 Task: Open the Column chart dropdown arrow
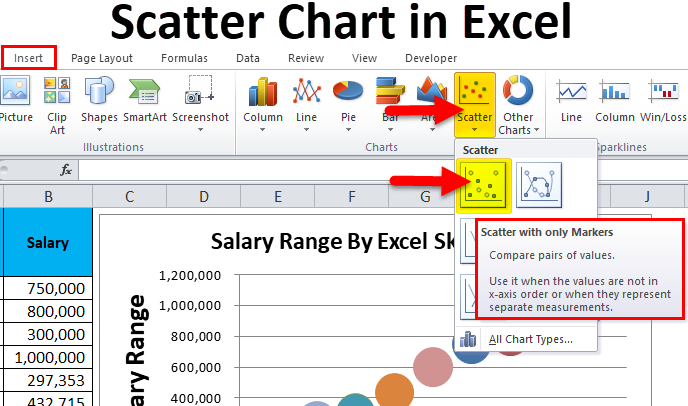262,129
